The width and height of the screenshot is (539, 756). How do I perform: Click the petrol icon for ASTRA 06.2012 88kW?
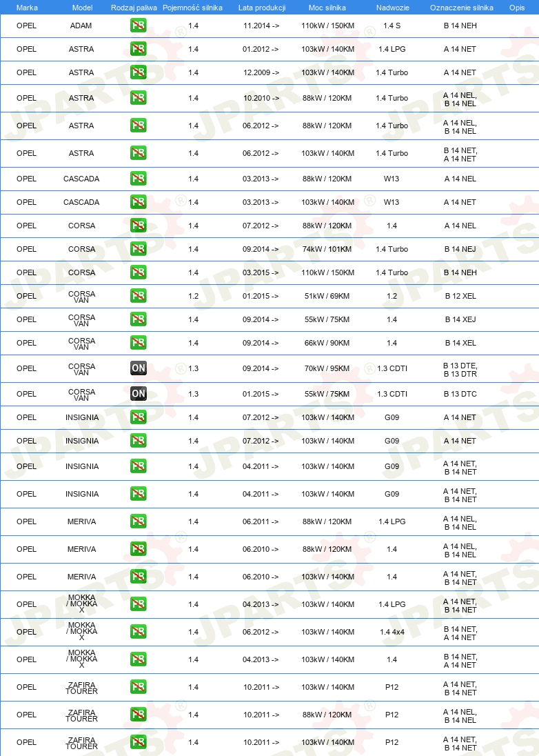click(x=139, y=126)
